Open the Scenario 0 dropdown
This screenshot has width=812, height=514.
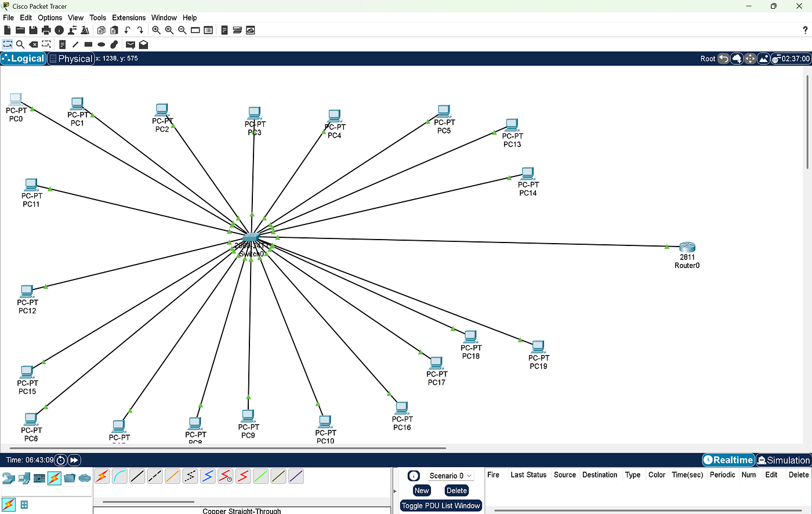coord(451,476)
